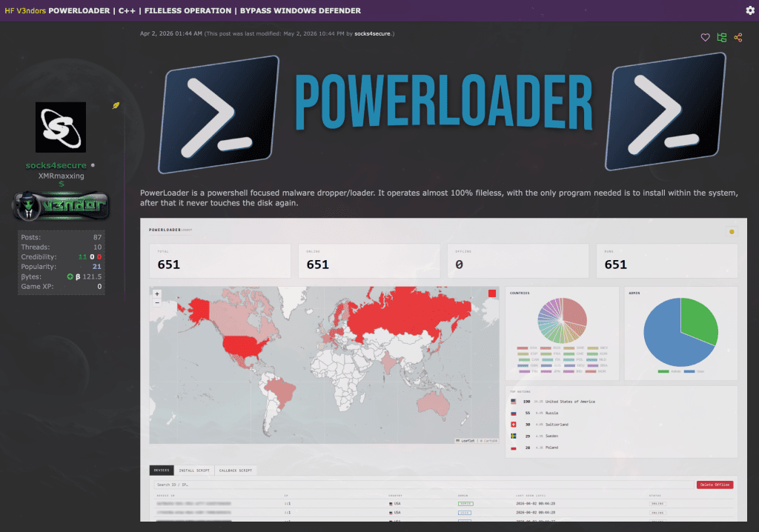Click the left PowerShell logo in banner

219,114
